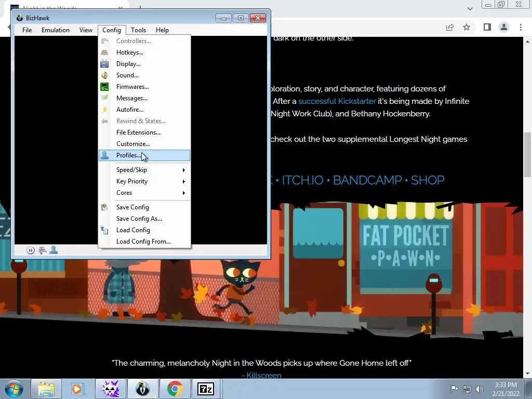Choose Load Config From... entry
The width and height of the screenshot is (532, 399).
[145, 242]
